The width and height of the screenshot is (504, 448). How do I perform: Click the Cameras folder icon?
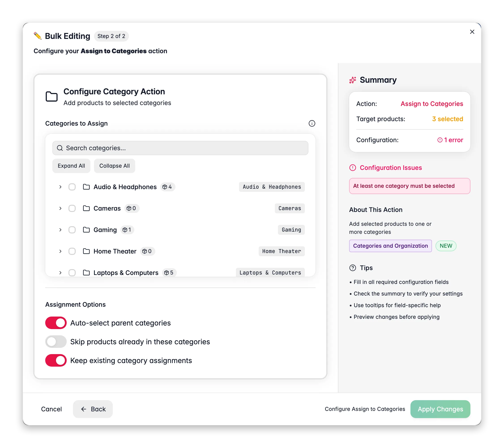click(86, 208)
